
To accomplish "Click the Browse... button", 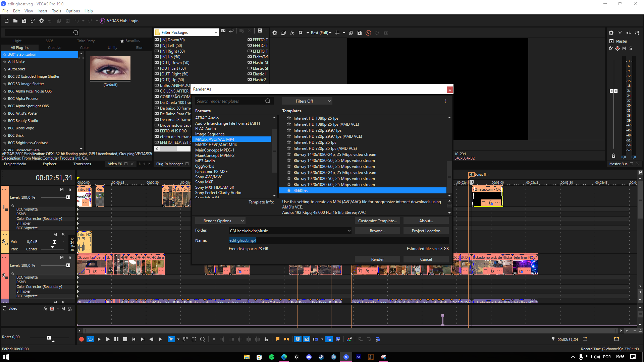I will [x=377, y=231].
